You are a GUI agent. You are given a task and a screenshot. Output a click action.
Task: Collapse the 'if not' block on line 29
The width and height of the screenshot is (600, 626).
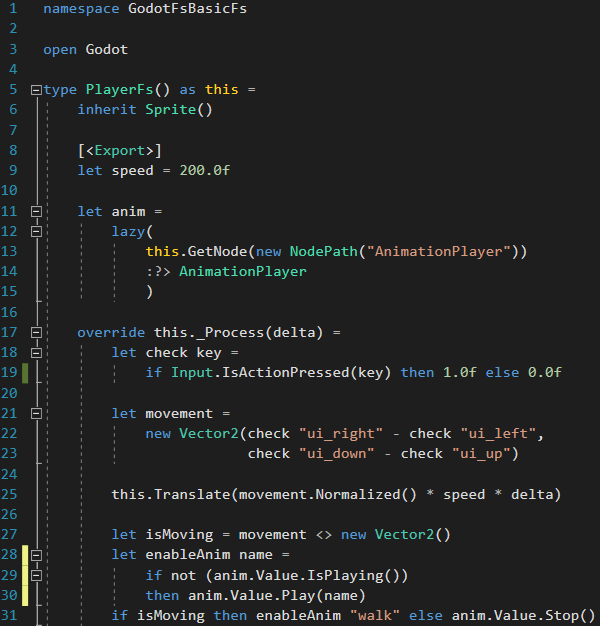(x=36, y=575)
